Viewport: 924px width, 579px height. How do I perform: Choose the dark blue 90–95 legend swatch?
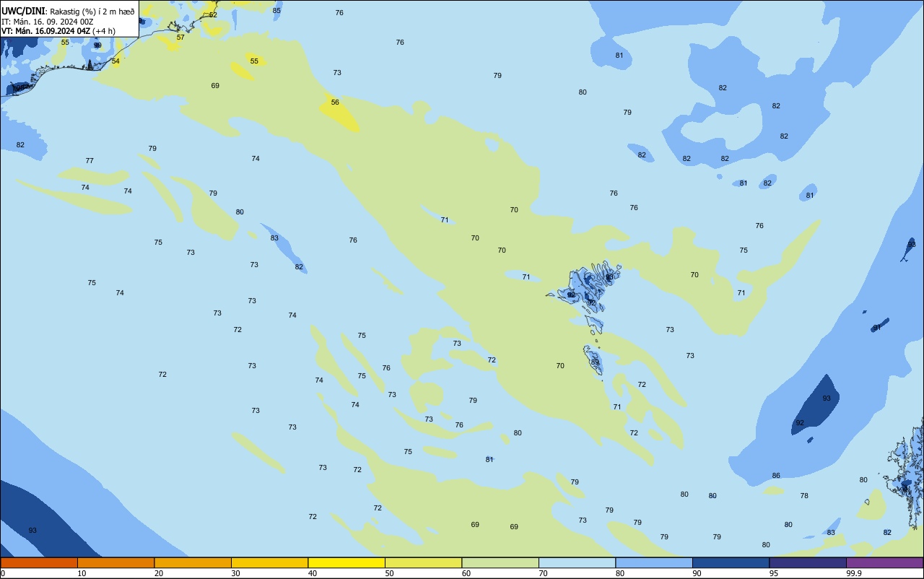[731, 562]
